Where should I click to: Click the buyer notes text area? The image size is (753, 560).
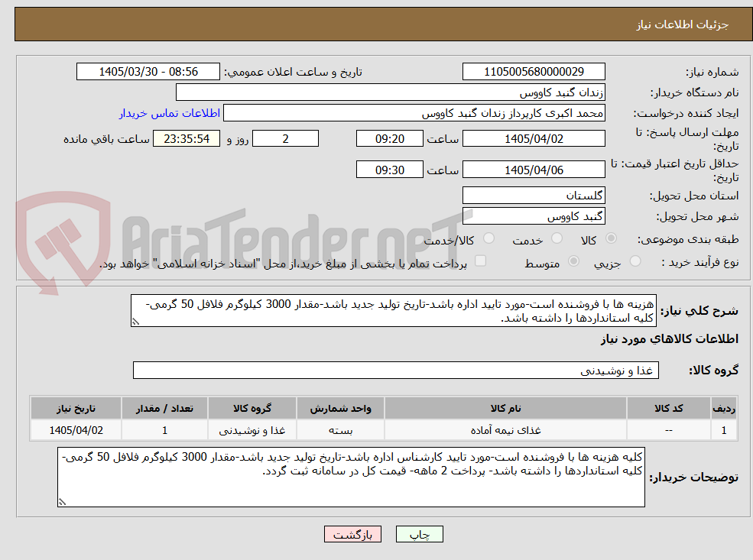[x=351, y=477]
